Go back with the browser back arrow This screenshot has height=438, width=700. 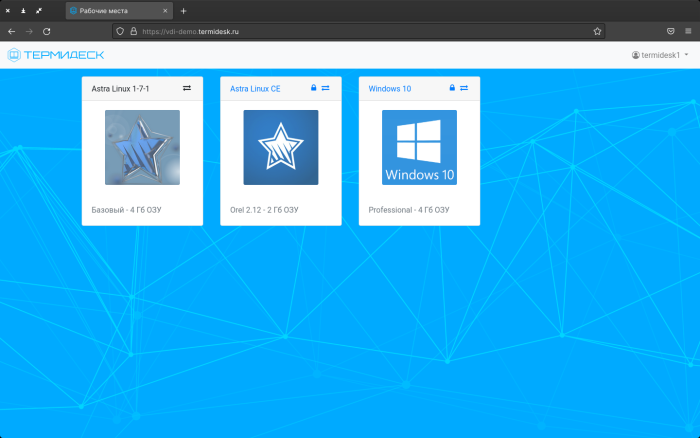(x=12, y=31)
